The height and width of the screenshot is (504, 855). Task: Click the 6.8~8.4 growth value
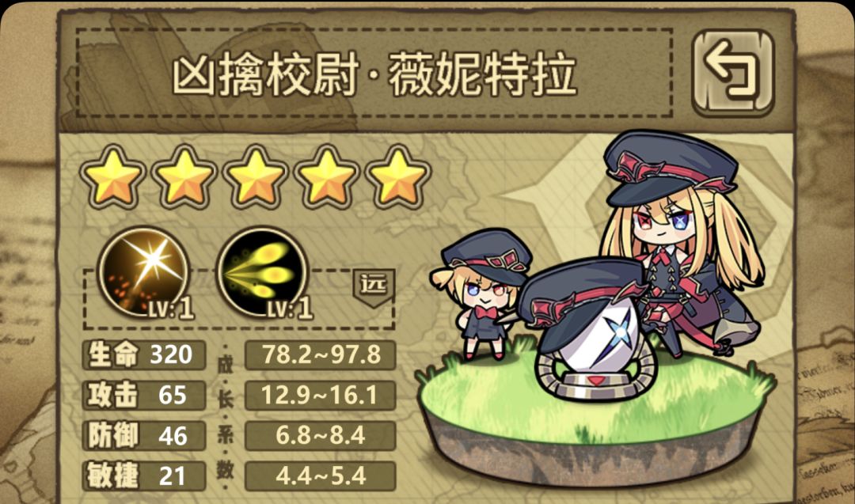click(x=321, y=436)
